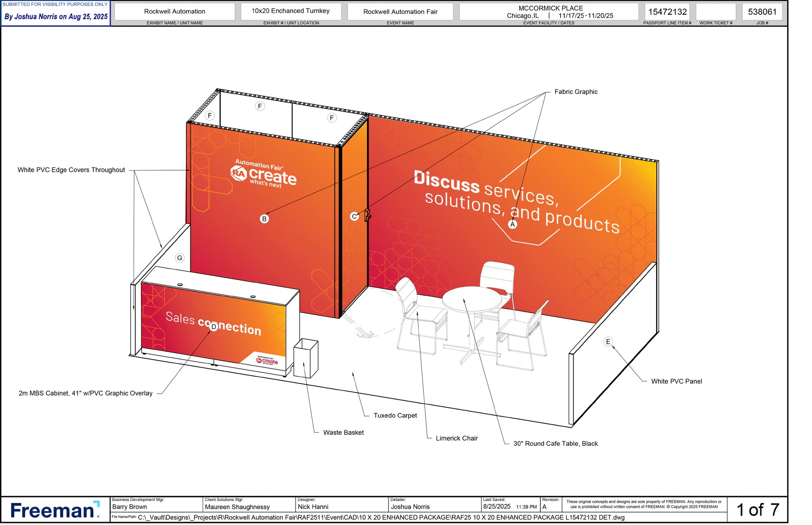The width and height of the screenshot is (812, 525).
Task: Click Client Solutions Mgr 'Maureen Shaughnessy'
Action: (x=237, y=507)
